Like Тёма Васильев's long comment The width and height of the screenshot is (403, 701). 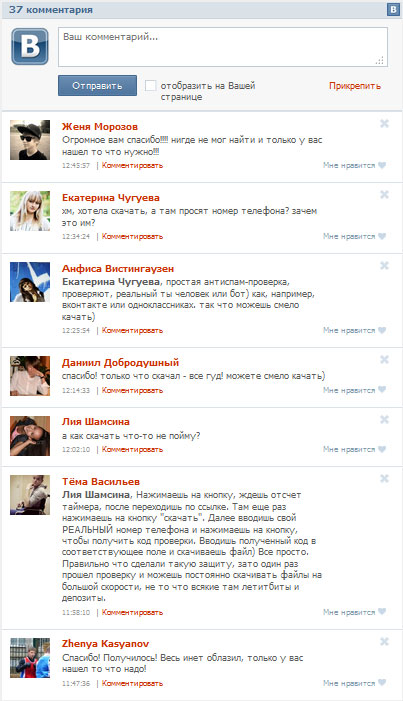(x=382, y=612)
